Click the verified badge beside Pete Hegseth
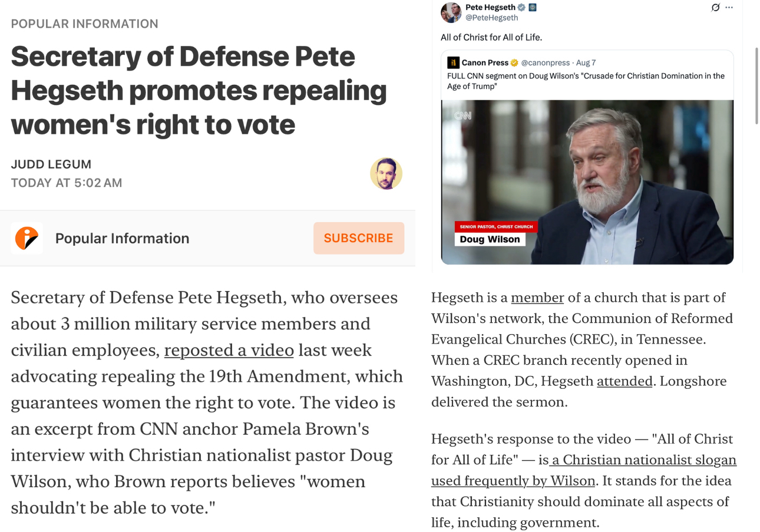Viewport: 760px width, 532px height. click(521, 8)
